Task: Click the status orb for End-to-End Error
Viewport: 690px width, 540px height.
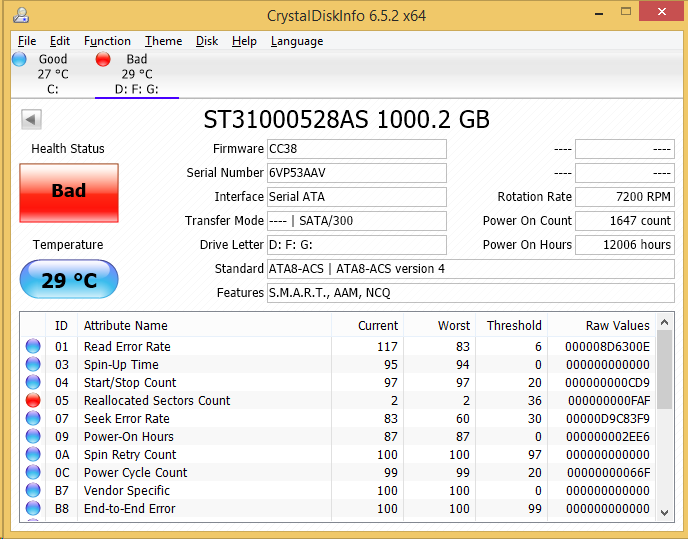Action: coord(33,508)
